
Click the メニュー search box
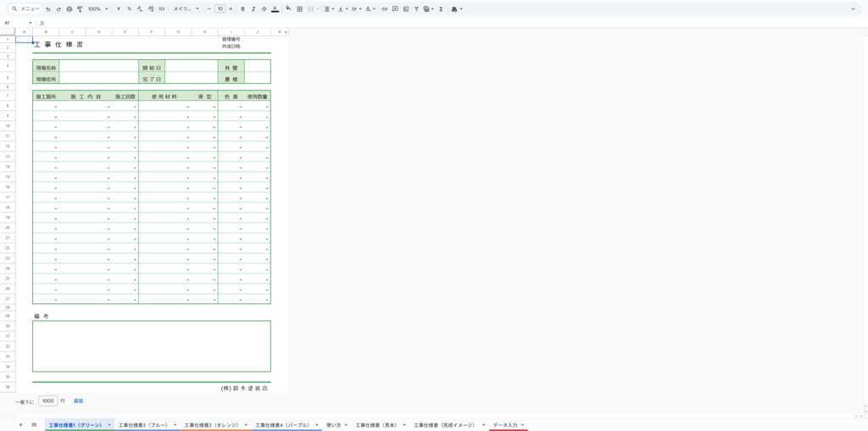(x=26, y=8)
